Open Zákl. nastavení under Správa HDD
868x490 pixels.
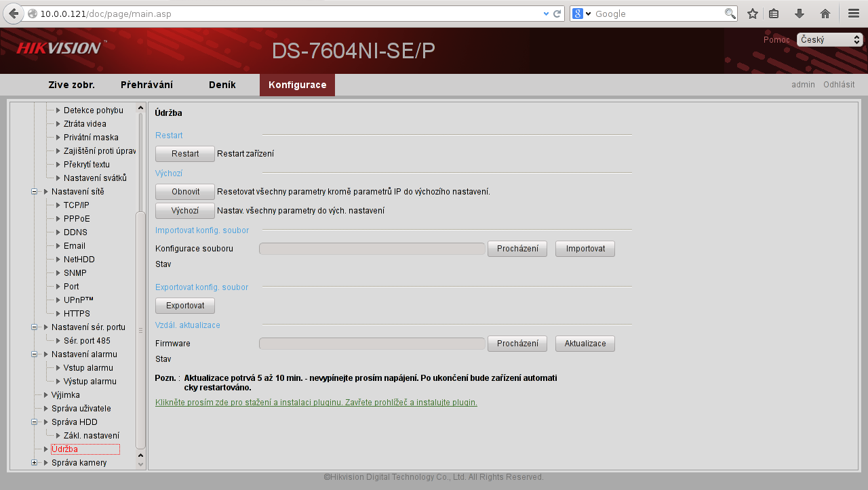pyautogui.click(x=92, y=436)
